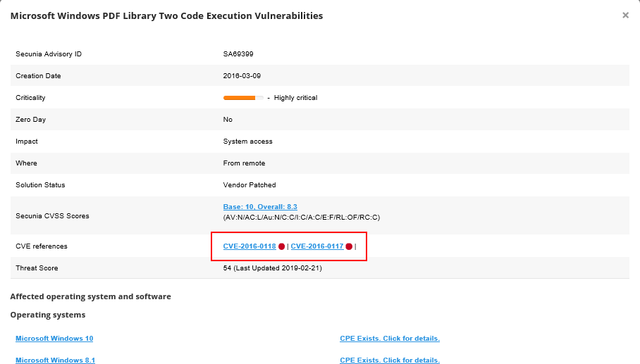Click the creation date 2016-03-09
This screenshot has height=364, width=640.
242,76
